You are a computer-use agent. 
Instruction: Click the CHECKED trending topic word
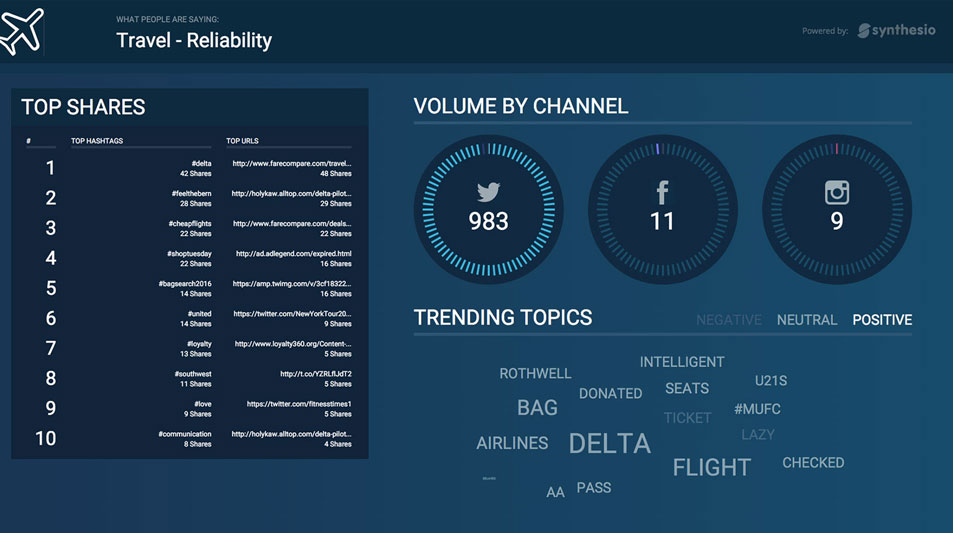(x=813, y=463)
